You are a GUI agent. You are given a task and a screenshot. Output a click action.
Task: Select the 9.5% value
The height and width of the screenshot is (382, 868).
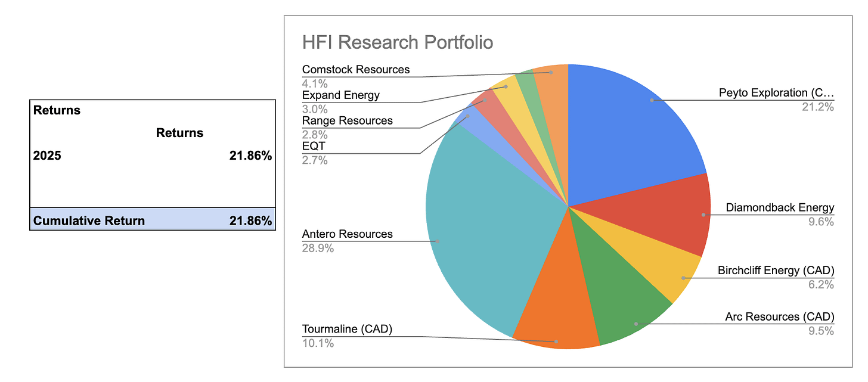click(x=821, y=331)
